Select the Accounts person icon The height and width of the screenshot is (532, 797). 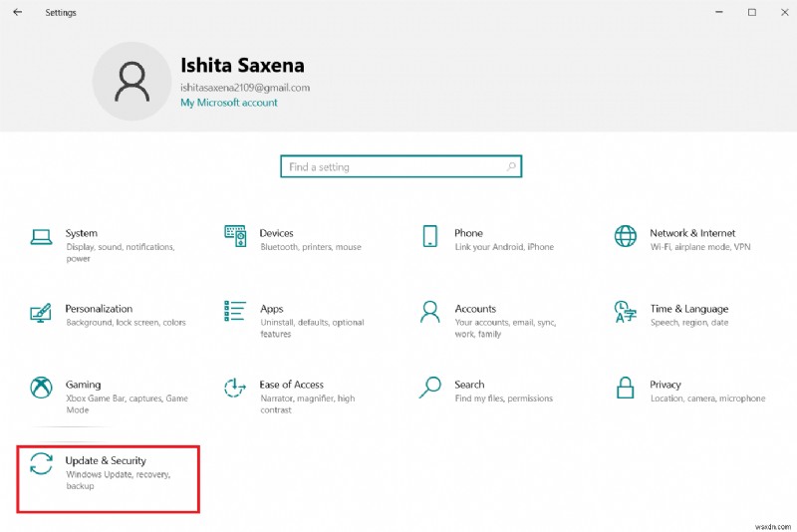coord(430,312)
